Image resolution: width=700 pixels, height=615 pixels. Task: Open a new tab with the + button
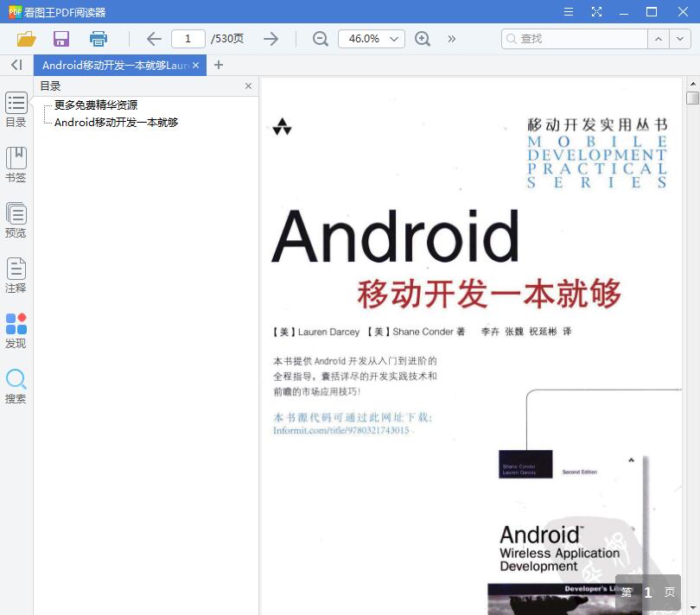point(219,65)
